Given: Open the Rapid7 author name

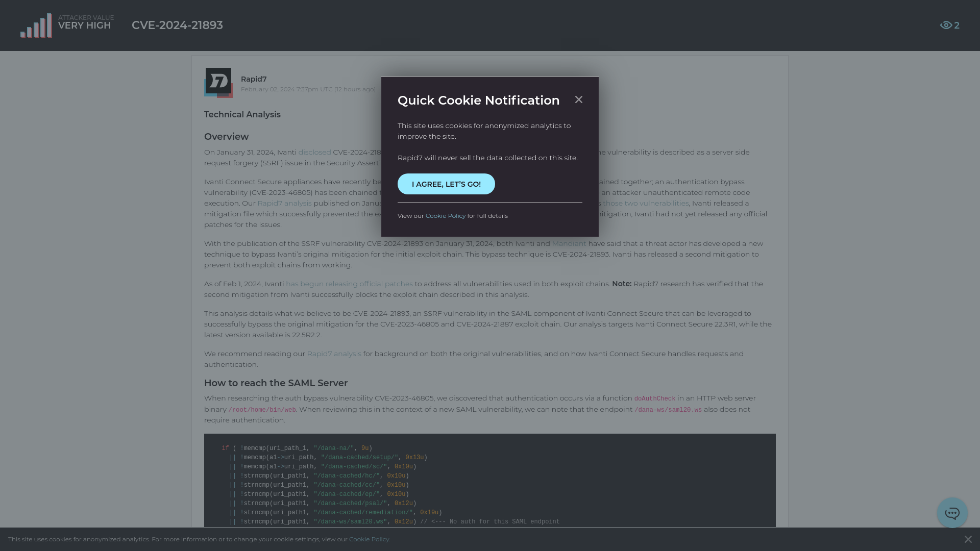Looking at the screenshot, I should 254,79.
